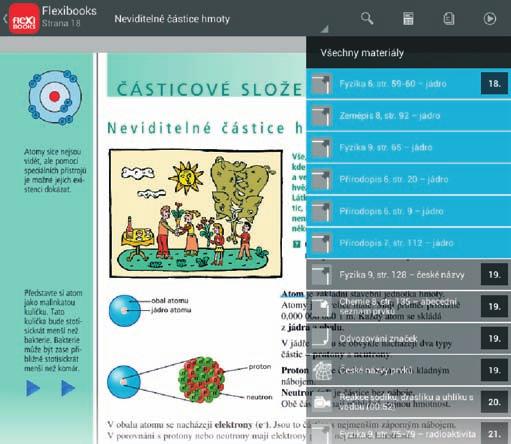
Task: Open material Fyzika 6, str. 59-60 – jádro
Action: click(x=408, y=83)
